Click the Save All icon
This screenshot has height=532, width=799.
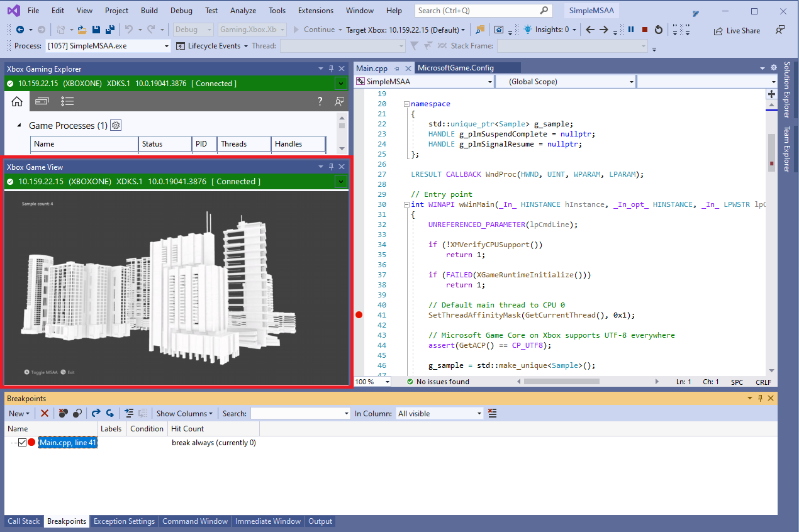pyautogui.click(x=110, y=30)
